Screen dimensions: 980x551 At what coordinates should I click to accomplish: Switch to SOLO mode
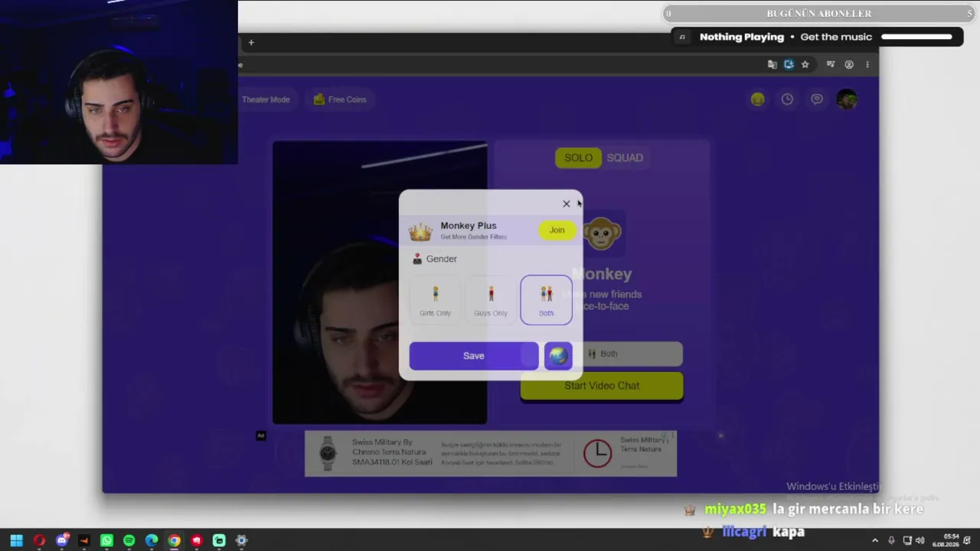[x=578, y=158]
